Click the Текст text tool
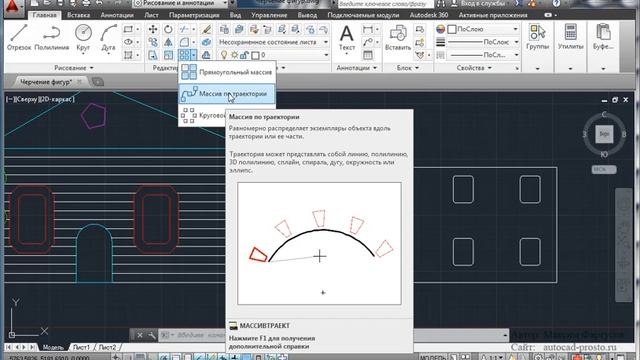Image resolution: width=640 pixels, height=360 pixels. [347, 38]
